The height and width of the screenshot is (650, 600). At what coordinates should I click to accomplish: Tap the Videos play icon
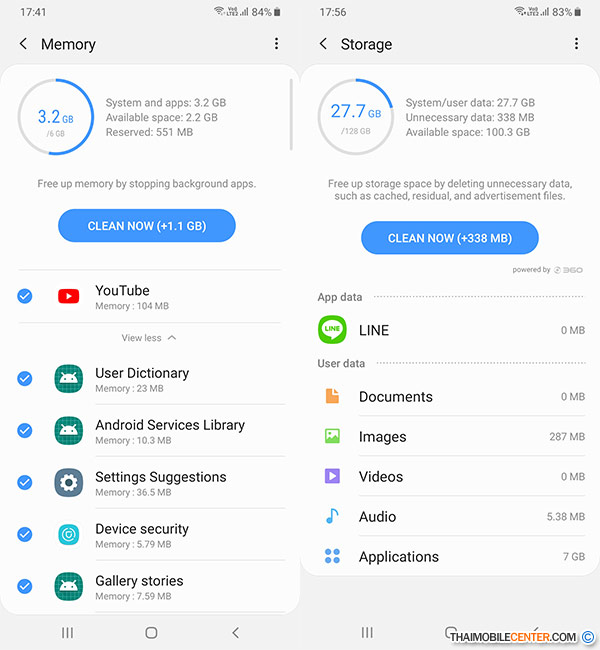coord(332,477)
